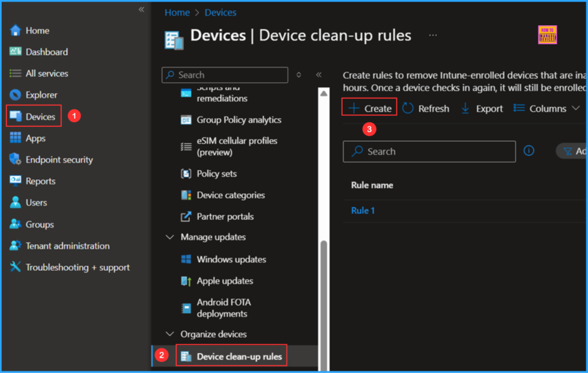Click the Group Policy analytics icon
Screen dimensions: 588x373
[186, 120]
